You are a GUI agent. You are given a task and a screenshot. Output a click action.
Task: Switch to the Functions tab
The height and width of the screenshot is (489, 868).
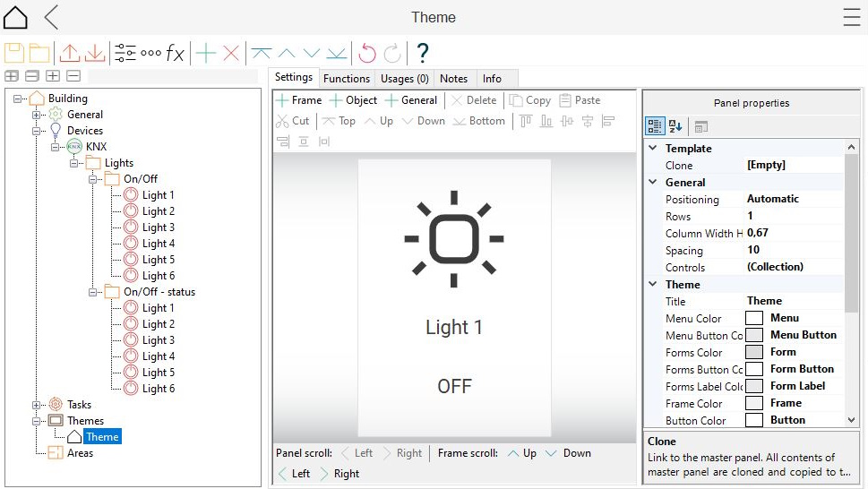pyautogui.click(x=347, y=79)
